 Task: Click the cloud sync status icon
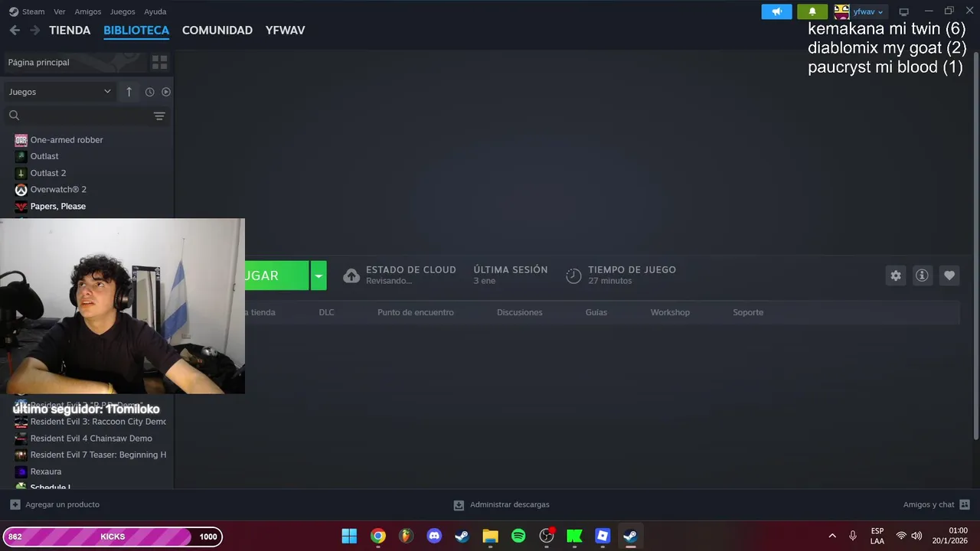tap(351, 275)
